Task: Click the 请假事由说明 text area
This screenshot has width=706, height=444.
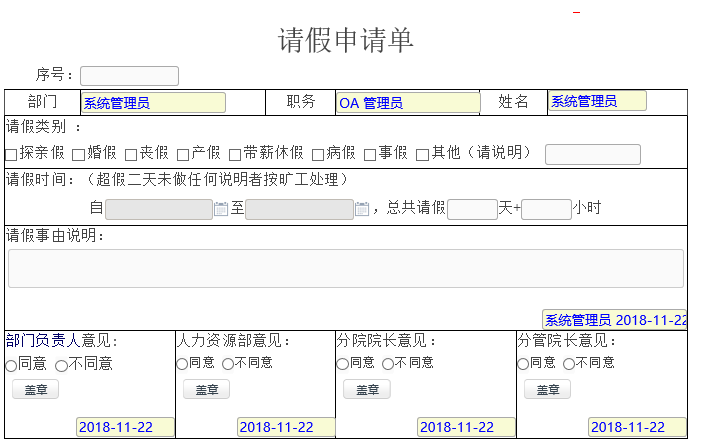Action: tap(345, 269)
